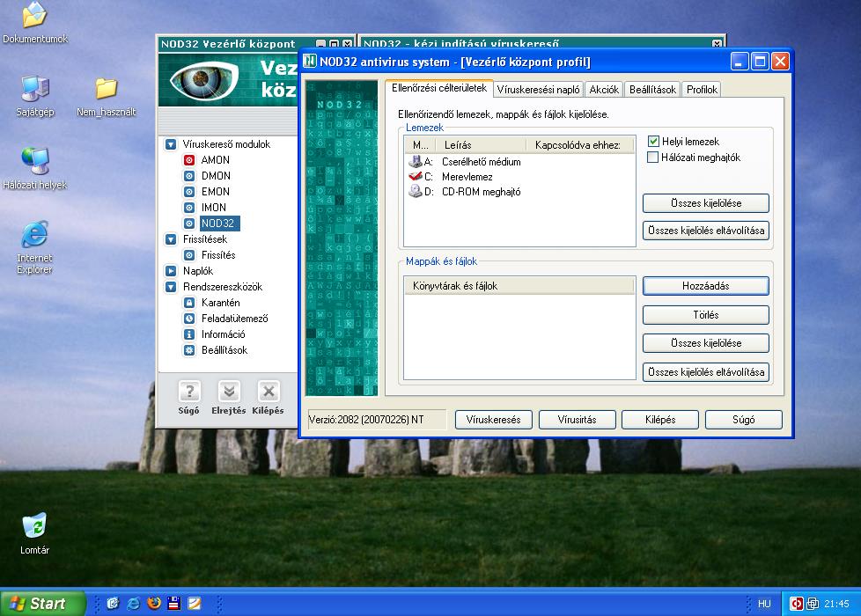Click Összes kijelölése in Mappák és fájlok
Viewport: 861px width, 616px height.
pos(705,343)
